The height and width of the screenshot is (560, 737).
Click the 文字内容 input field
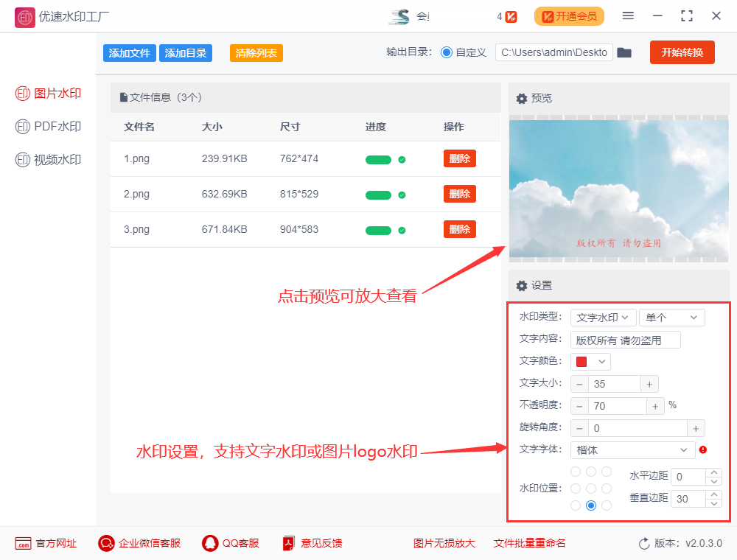(625, 340)
